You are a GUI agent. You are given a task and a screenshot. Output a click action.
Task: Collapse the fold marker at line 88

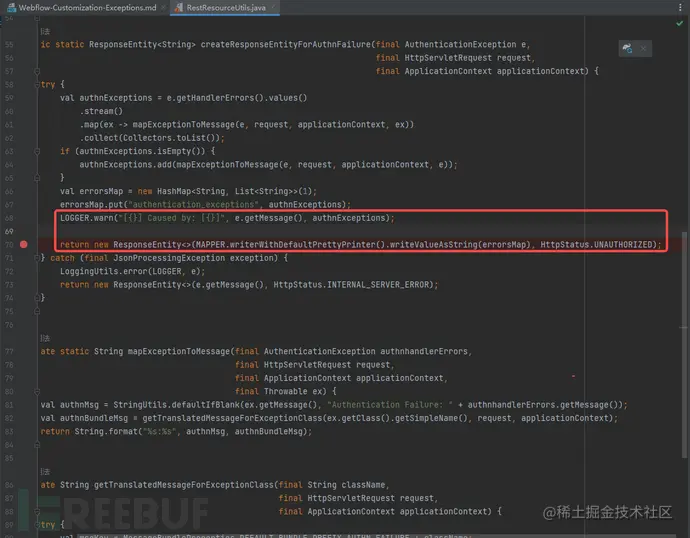pos(37,512)
